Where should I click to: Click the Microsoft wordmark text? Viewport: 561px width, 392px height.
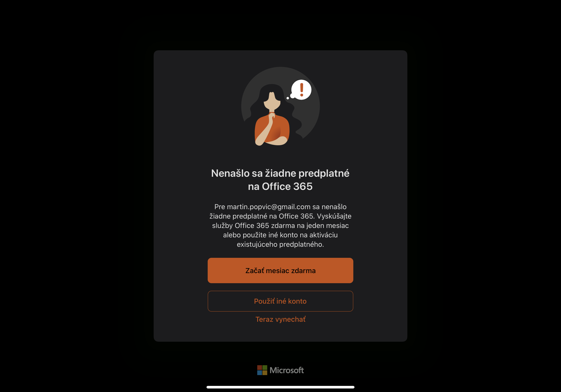tap(287, 370)
